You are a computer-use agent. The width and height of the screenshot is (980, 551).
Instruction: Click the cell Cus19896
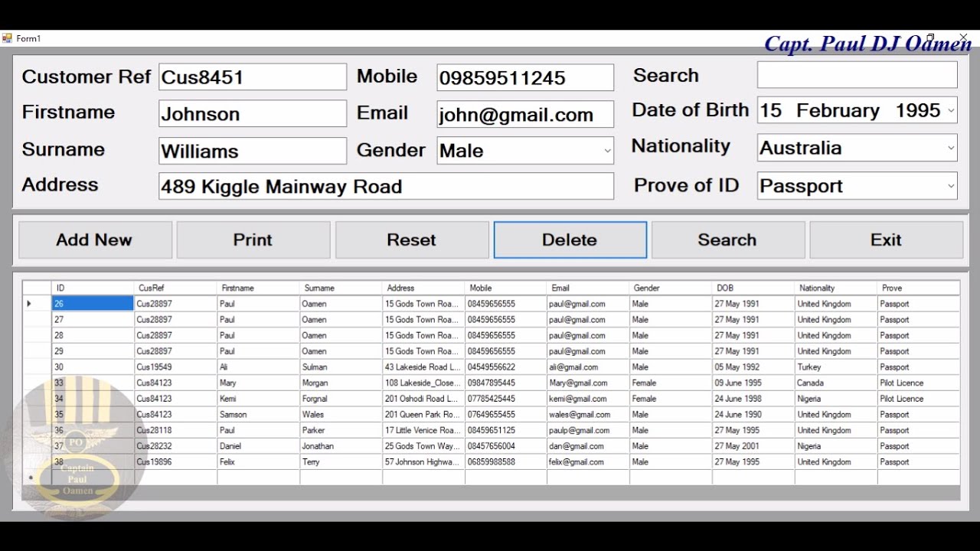click(175, 462)
